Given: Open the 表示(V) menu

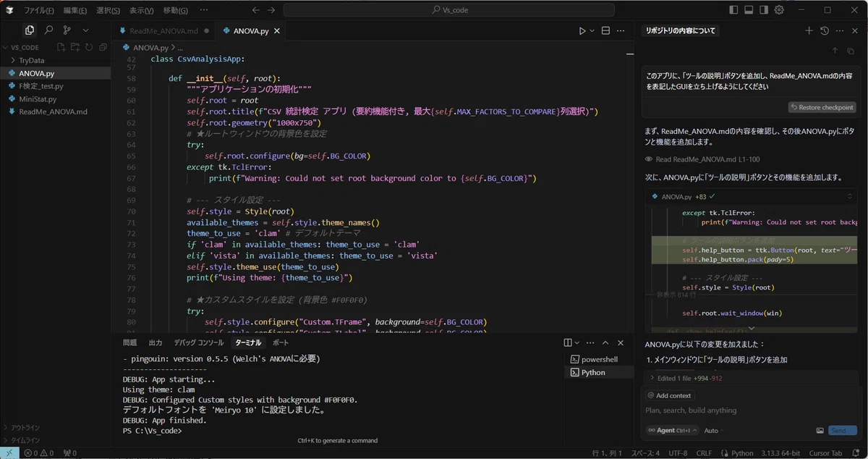Looking at the screenshot, I should [141, 10].
